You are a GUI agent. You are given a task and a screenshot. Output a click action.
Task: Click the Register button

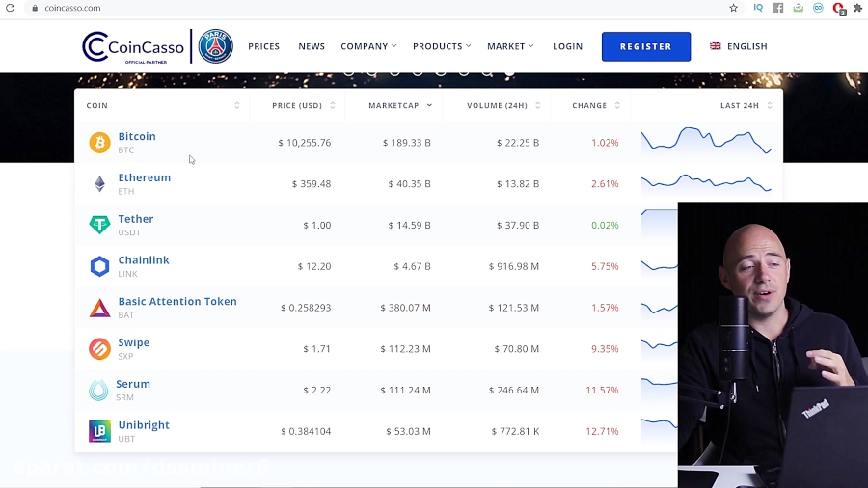coord(646,46)
